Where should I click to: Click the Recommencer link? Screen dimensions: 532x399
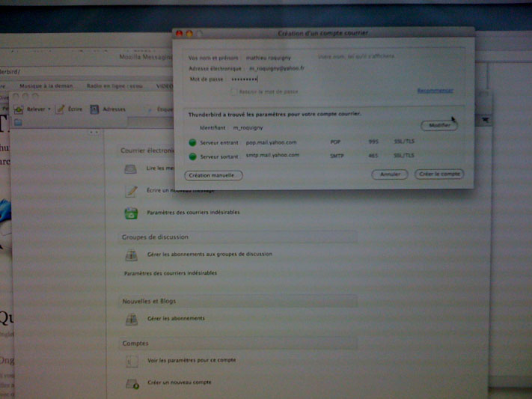pos(435,91)
